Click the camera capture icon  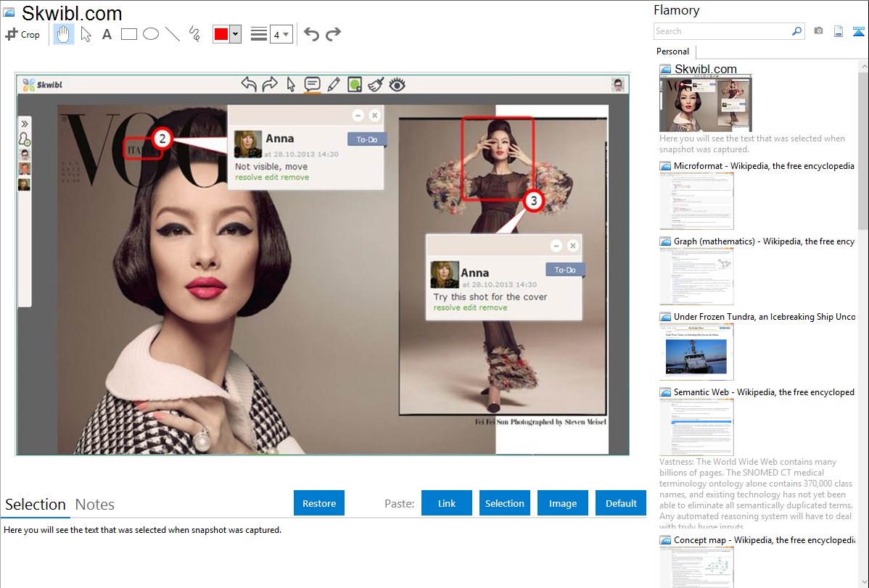coord(818,31)
